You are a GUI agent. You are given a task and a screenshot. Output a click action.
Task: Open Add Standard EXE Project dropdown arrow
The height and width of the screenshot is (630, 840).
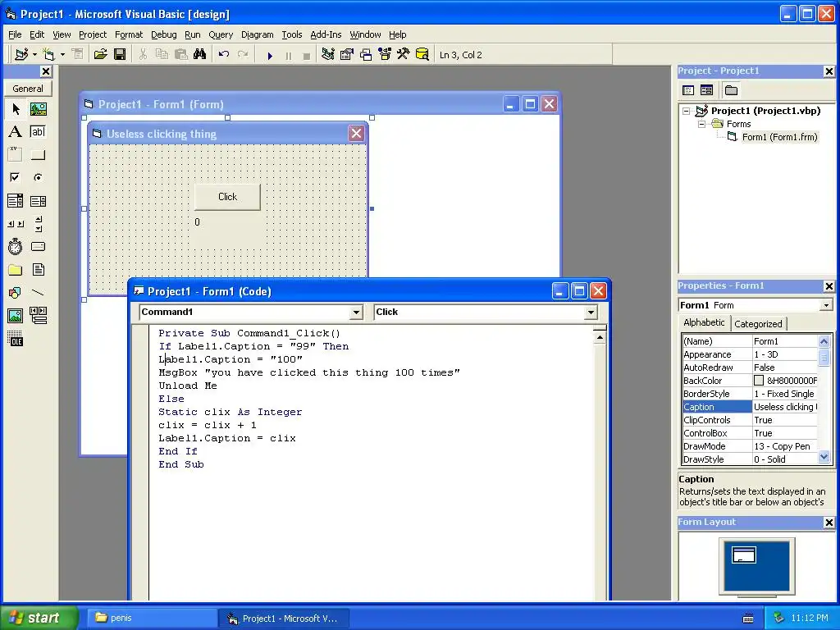[34, 54]
